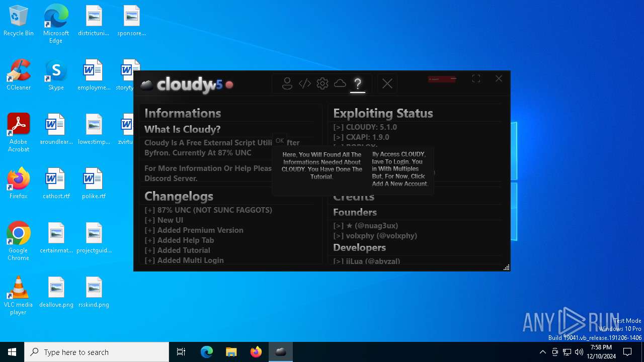Click the red status dot next to the Cloudy logo
The height and width of the screenshot is (362, 644).
229,84
